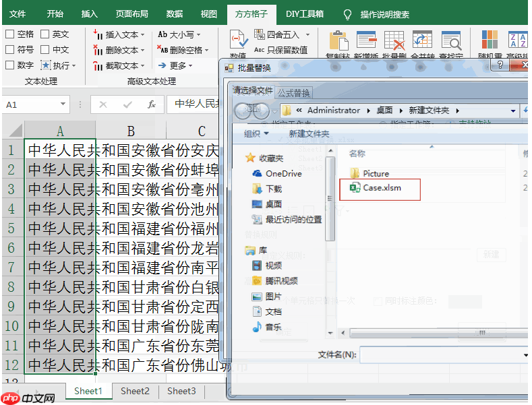532x405 pixels.
Task: Select the Case.xlsm file
Action: pyautogui.click(x=376, y=188)
